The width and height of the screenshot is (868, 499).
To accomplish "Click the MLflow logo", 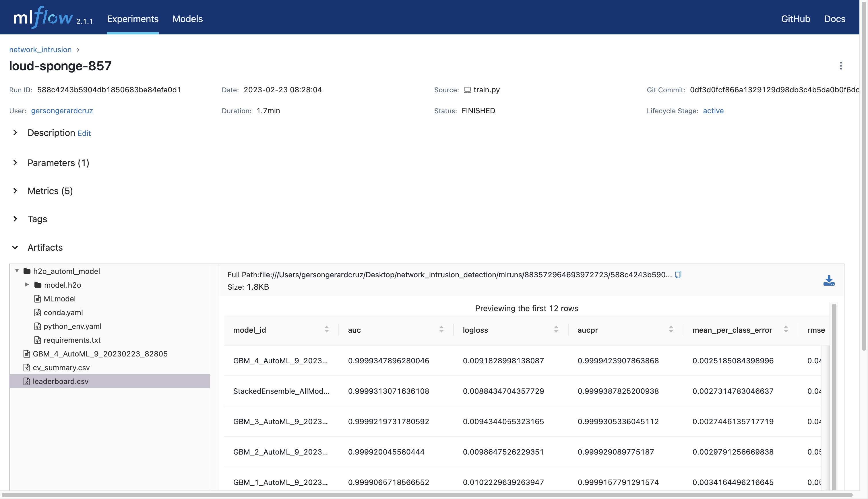I will 43,18.
